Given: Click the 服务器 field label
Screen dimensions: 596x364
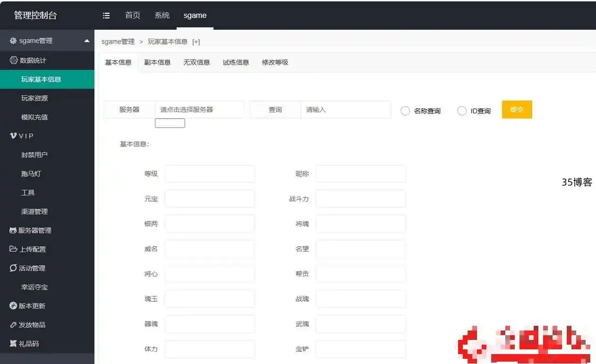Looking at the screenshot, I should point(129,110).
